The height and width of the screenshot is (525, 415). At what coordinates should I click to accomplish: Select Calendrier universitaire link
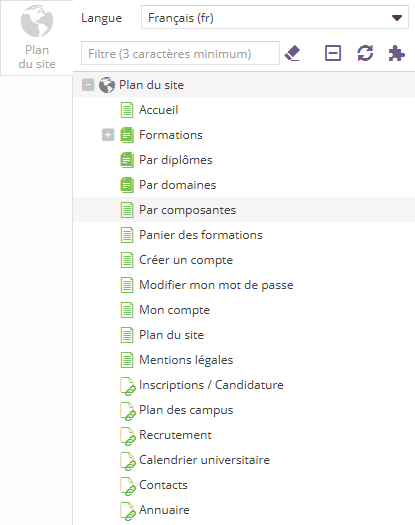pos(204,460)
